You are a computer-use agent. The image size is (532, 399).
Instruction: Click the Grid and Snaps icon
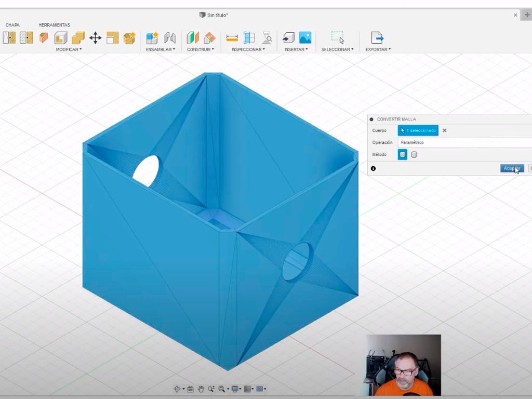pyautogui.click(x=247, y=389)
